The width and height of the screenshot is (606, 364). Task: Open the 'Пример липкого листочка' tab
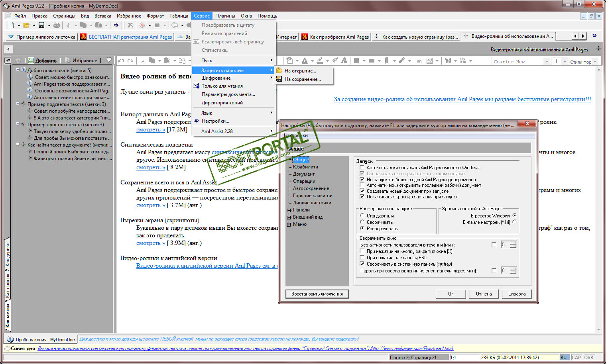42,37
